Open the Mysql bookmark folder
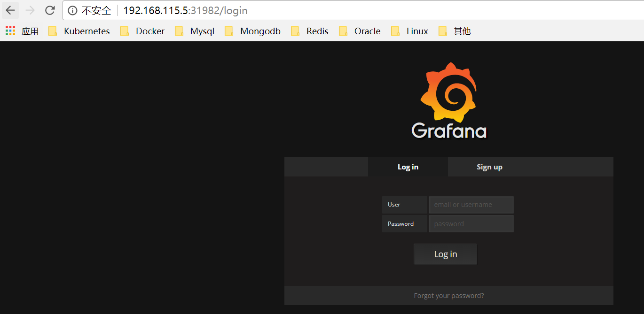This screenshot has height=314, width=644. (x=195, y=31)
